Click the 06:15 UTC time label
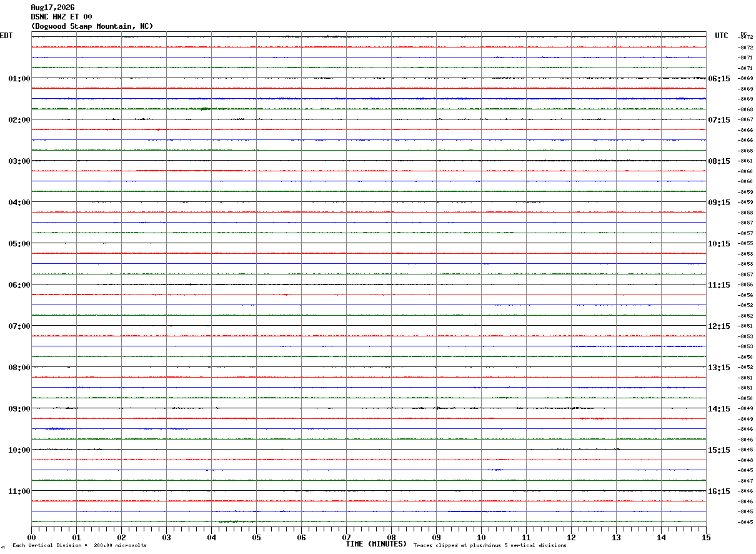Image resolution: width=756 pixels, height=554 pixels. tap(719, 79)
